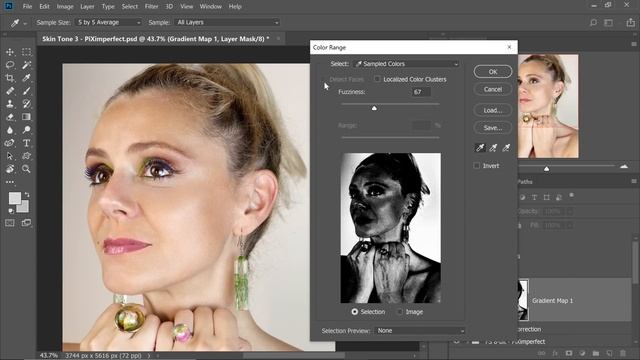Tick the grayed-out Detect Faces checkbox
The height and width of the screenshot is (360, 640).
pos(324,79)
